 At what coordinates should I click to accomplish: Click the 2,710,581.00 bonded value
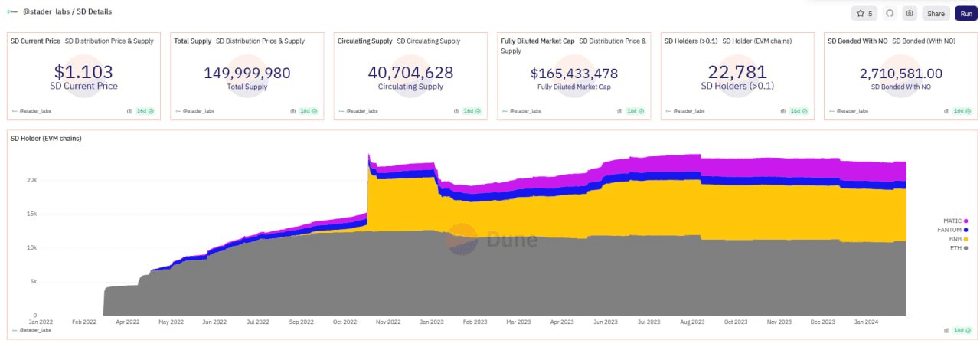(x=901, y=74)
